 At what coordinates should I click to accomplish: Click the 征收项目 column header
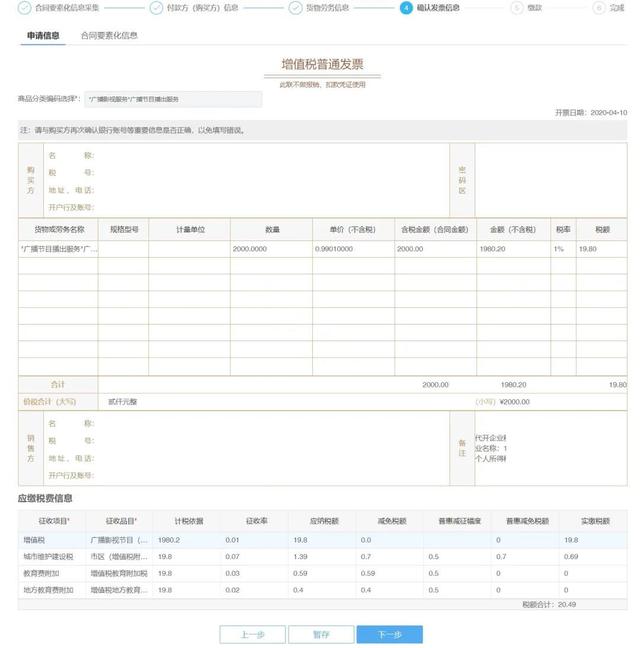(54, 521)
